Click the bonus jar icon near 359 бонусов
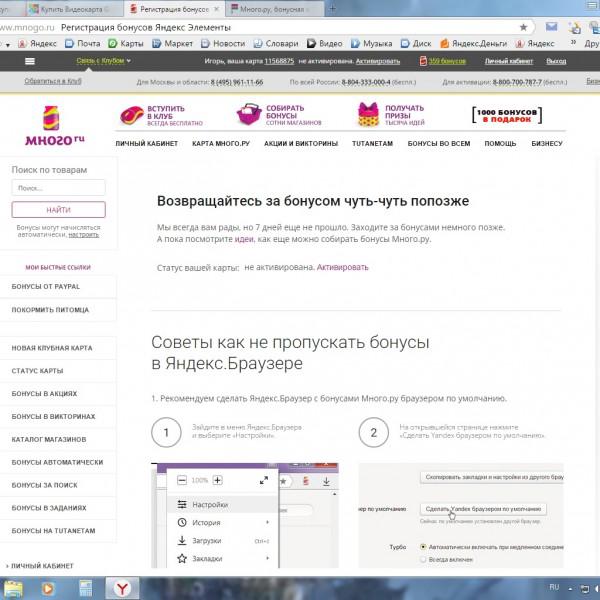This screenshot has width=600, height=600. click(423, 61)
